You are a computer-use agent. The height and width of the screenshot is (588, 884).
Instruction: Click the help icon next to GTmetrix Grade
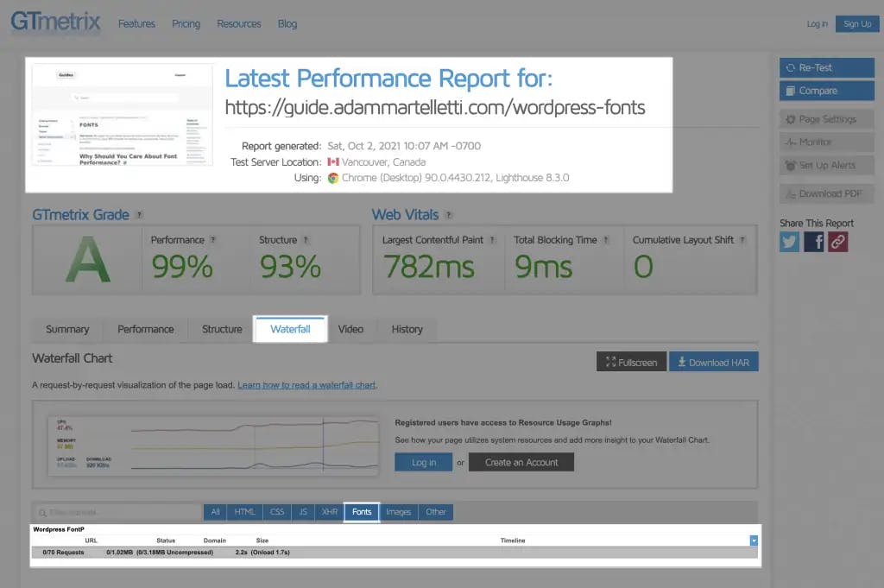click(139, 215)
